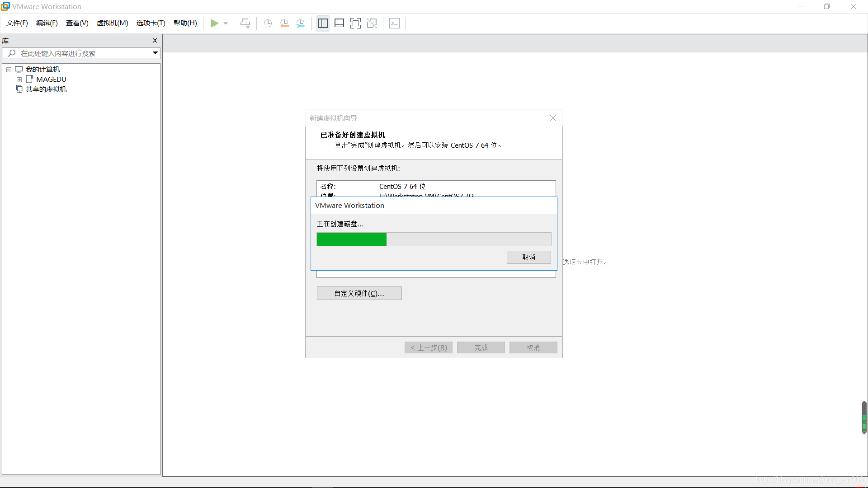Enter full screen mode icon

(x=355, y=23)
